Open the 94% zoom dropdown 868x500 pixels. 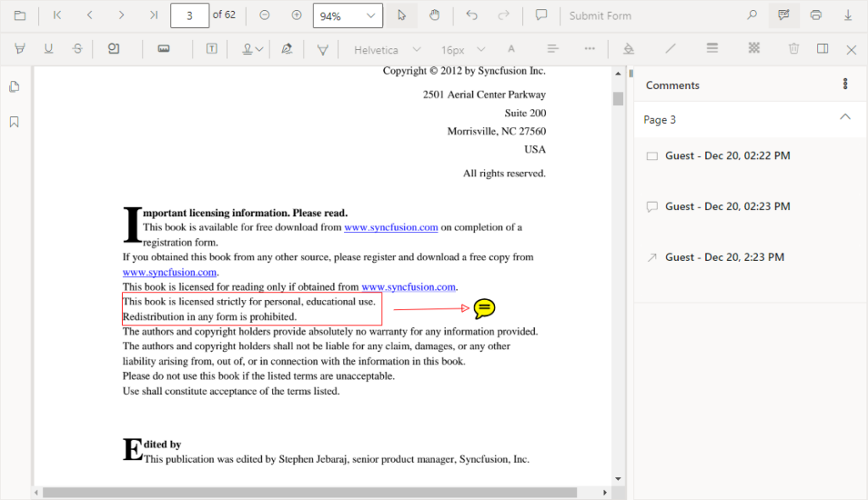(348, 15)
